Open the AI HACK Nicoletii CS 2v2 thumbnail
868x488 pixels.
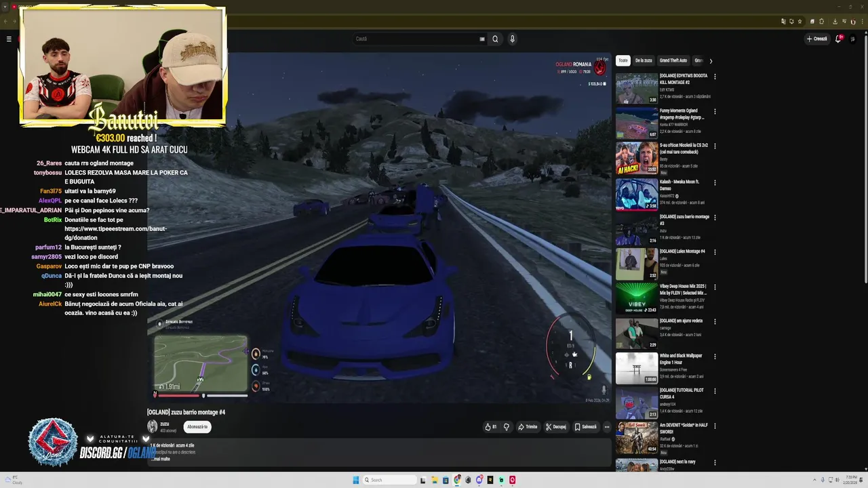pos(637,158)
